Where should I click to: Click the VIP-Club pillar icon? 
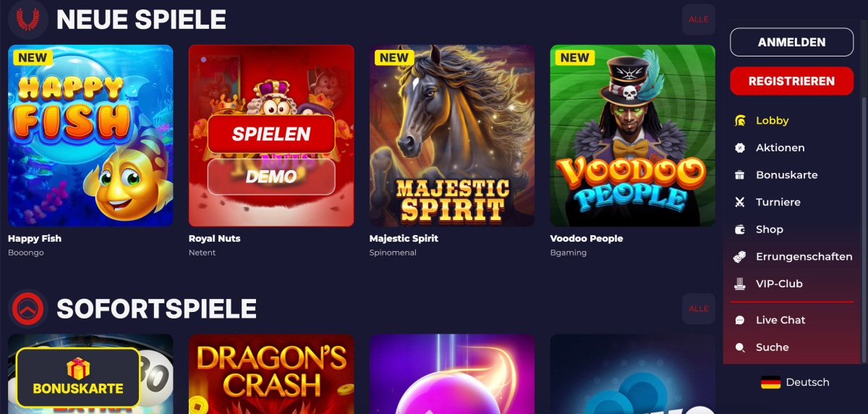tap(740, 284)
